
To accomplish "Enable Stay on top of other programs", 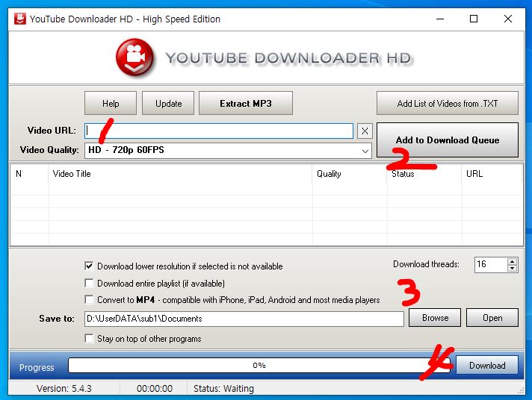I will (89, 339).
